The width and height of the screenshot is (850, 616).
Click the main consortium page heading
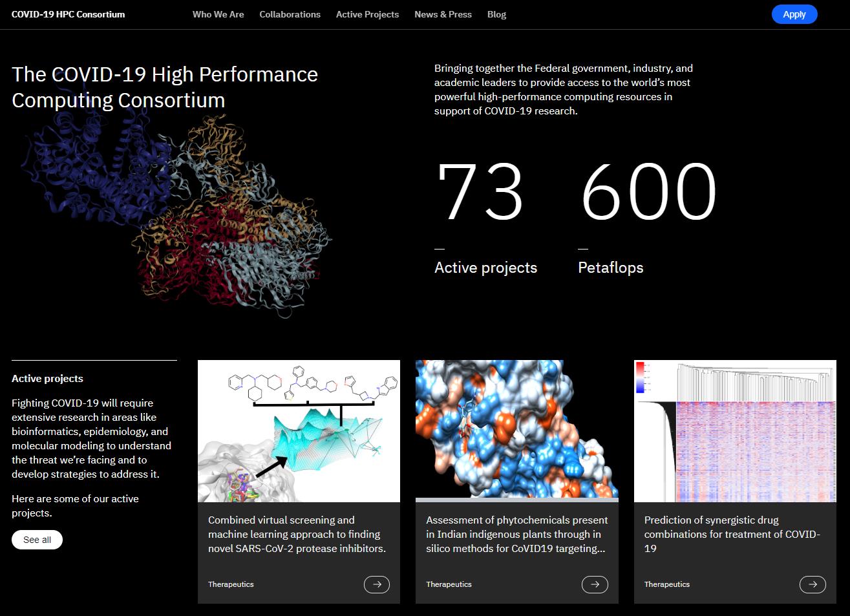point(165,87)
